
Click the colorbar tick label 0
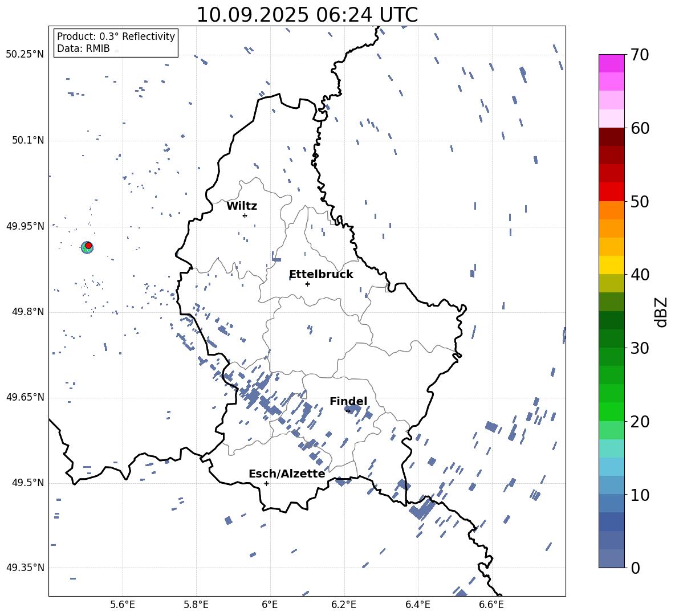(635, 568)
